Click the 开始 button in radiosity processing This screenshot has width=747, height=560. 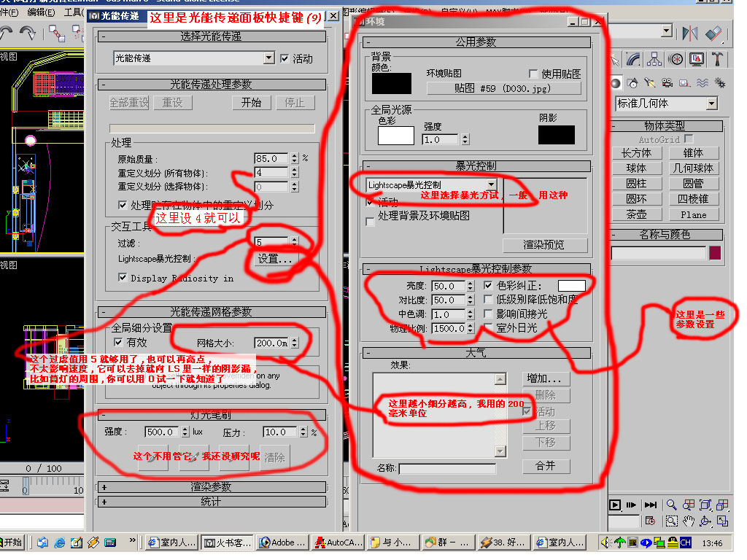click(x=251, y=102)
